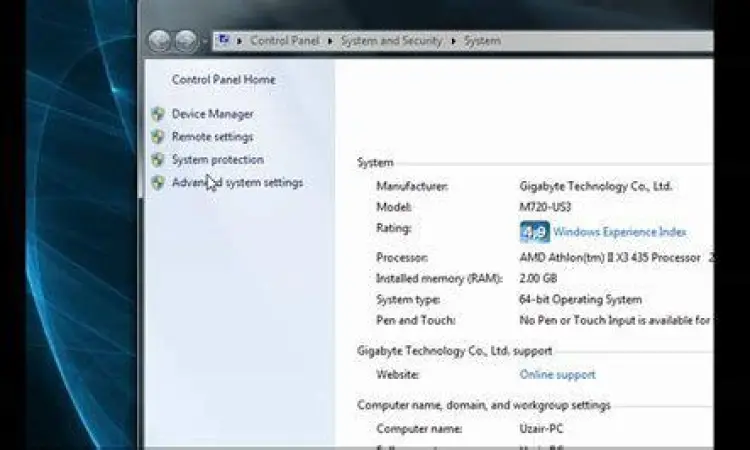Click the Forward navigation arrow button
Screen dimensions: 750x450
(186, 41)
